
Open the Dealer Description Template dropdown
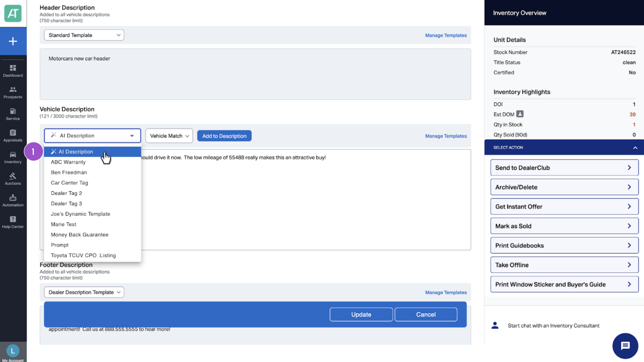(x=84, y=292)
